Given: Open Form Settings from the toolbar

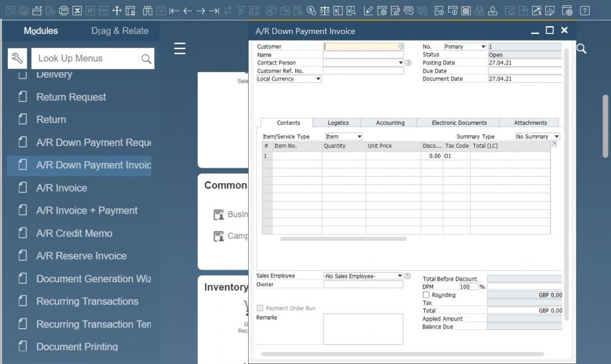Looking at the screenshot, I should pos(383,10).
